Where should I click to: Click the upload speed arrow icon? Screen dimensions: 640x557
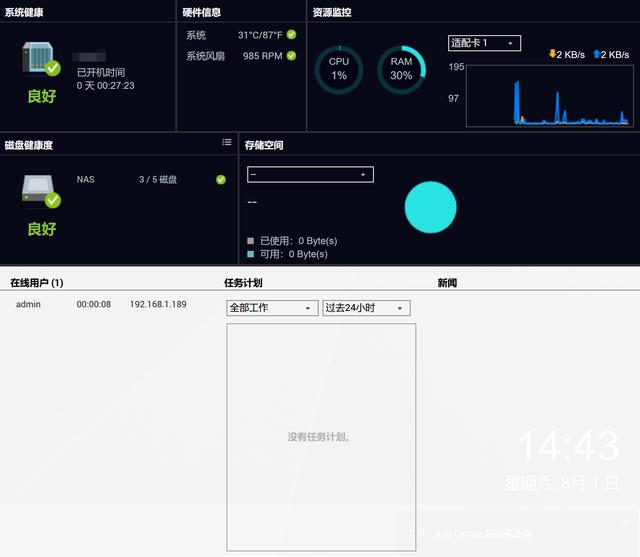596,54
